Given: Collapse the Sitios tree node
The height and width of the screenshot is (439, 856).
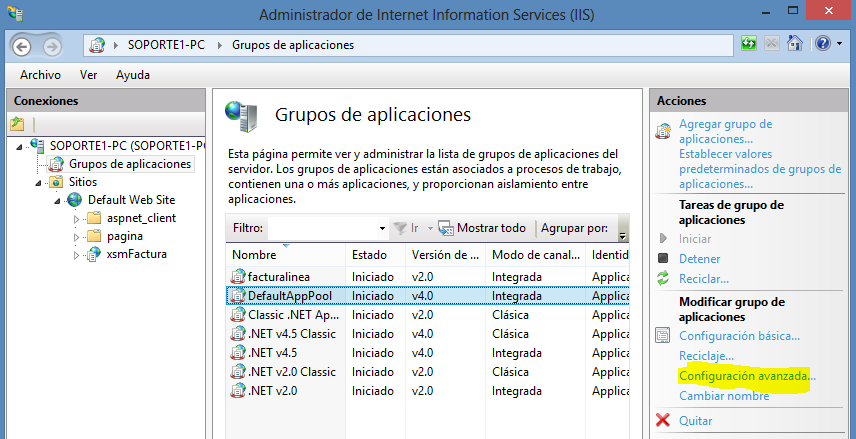Looking at the screenshot, I should pyautogui.click(x=39, y=183).
